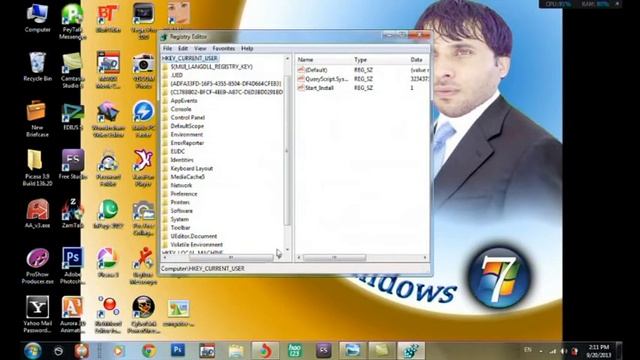Select the HKEY_CURRENT_USER key
The image size is (640, 360).
(190, 58)
